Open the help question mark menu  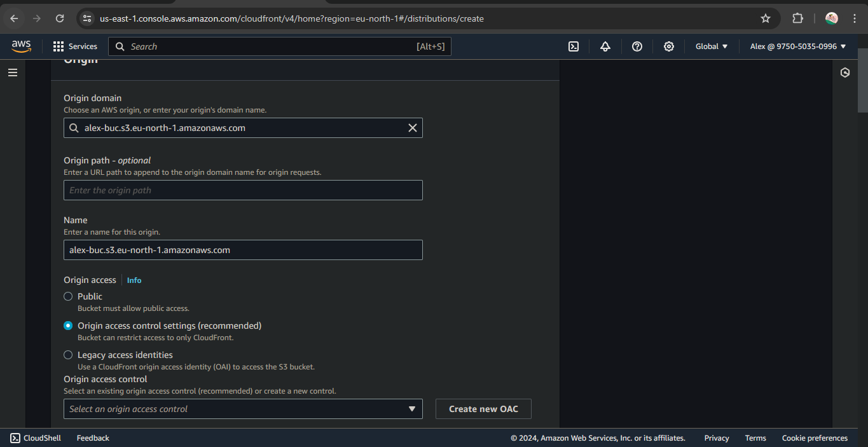pos(637,46)
